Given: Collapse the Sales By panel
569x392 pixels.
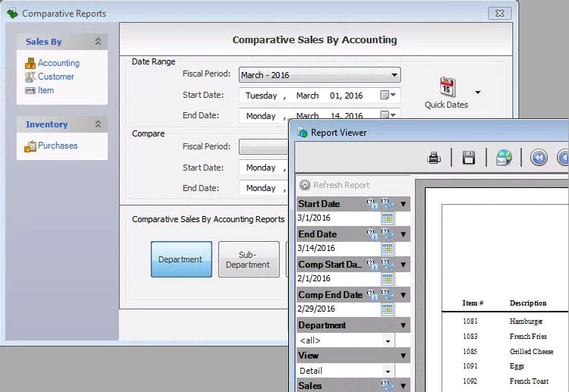Looking at the screenshot, I should [x=98, y=42].
